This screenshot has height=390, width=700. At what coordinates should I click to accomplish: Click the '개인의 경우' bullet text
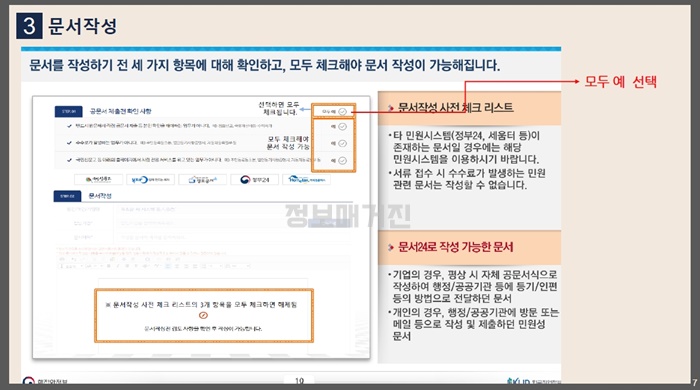point(474,324)
